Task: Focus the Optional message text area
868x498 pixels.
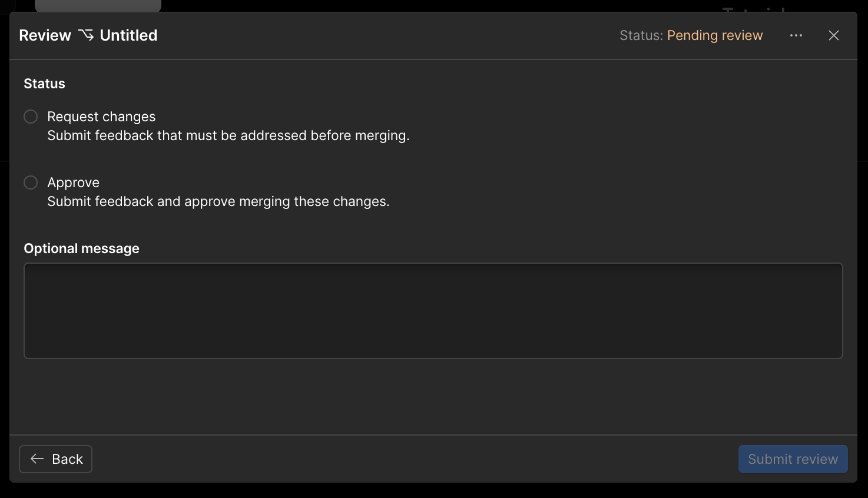Action: coord(433,311)
